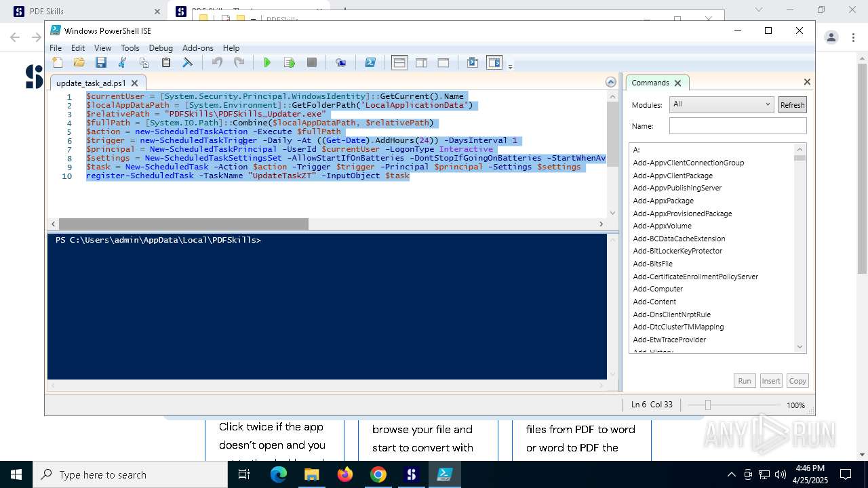The height and width of the screenshot is (488, 868).
Task: Select Add-AppvClientPackage in command list
Action: coord(673,176)
